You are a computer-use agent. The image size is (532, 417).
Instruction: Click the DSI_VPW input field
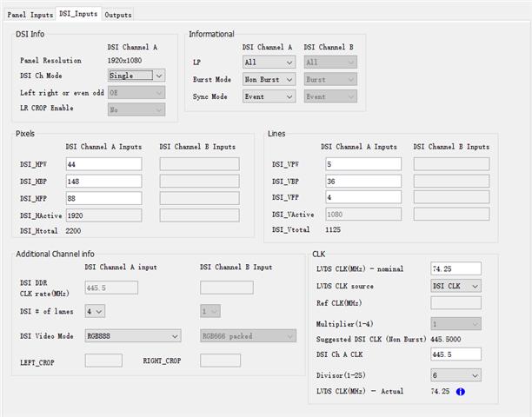(x=360, y=163)
